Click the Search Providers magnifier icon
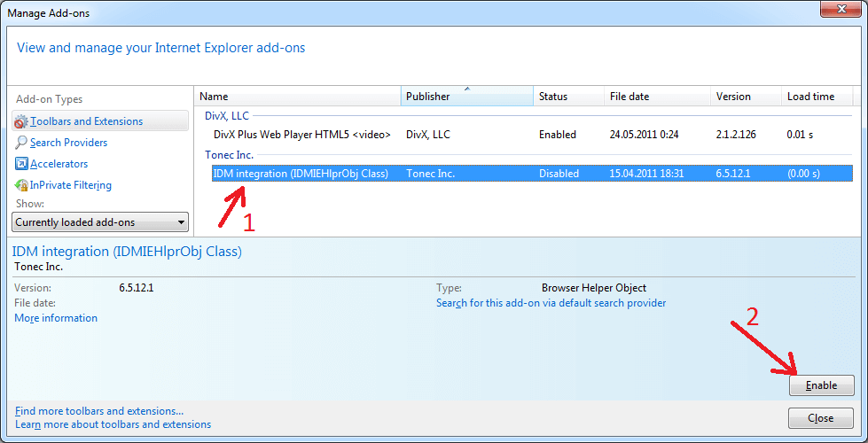 (22, 143)
